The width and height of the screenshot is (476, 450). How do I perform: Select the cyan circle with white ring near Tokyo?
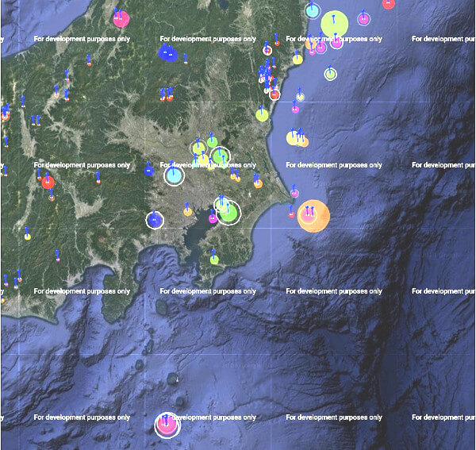[x=174, y=175]
